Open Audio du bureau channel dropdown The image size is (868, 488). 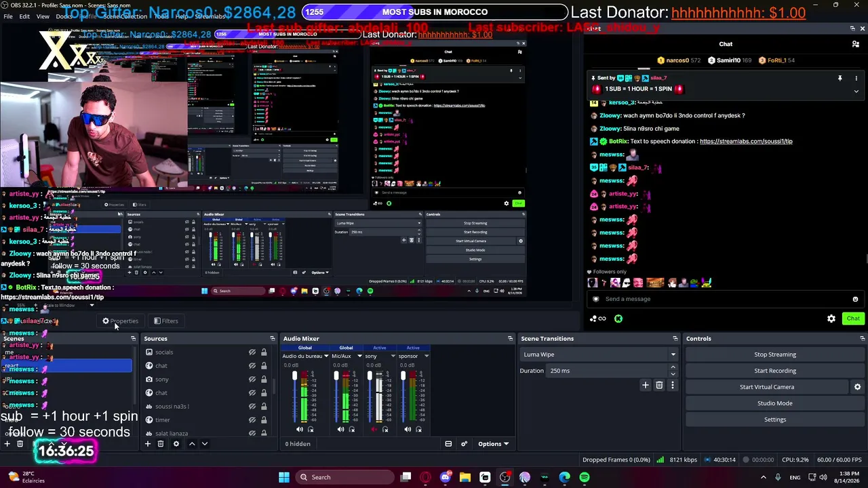326,356
